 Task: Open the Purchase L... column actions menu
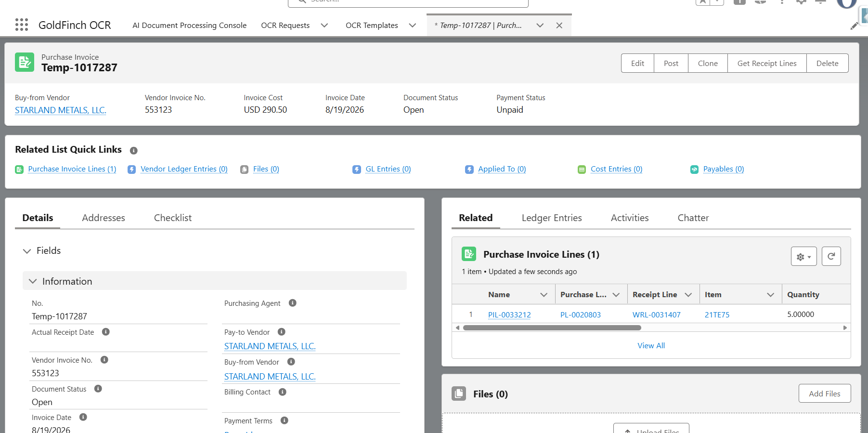[x=616, y=295]
